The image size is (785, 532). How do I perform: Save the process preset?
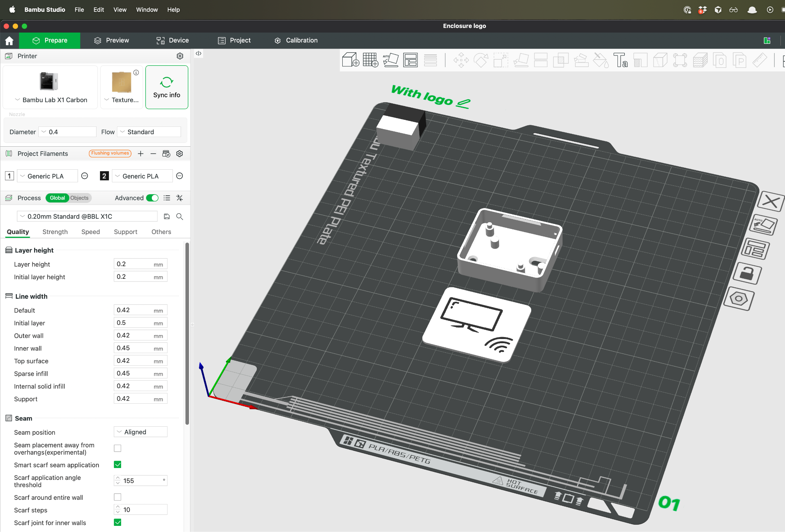pyautogui.click(x=167, y=216)
